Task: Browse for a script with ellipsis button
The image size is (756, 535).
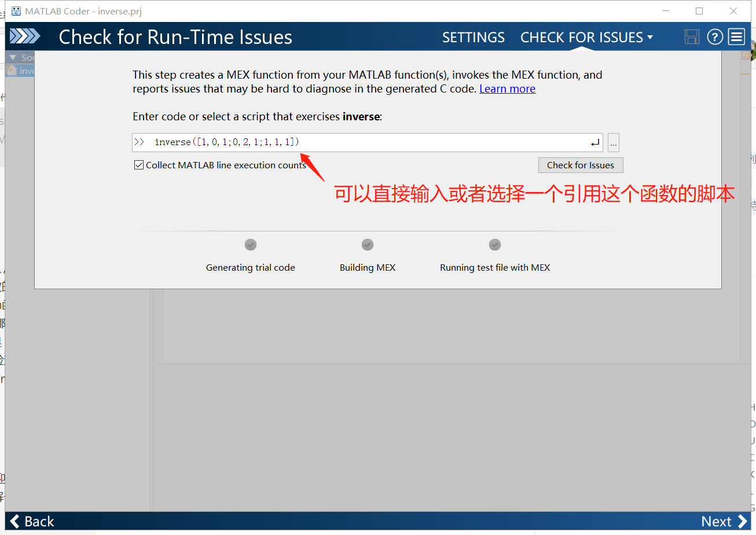Action: [x=614, y=142]
